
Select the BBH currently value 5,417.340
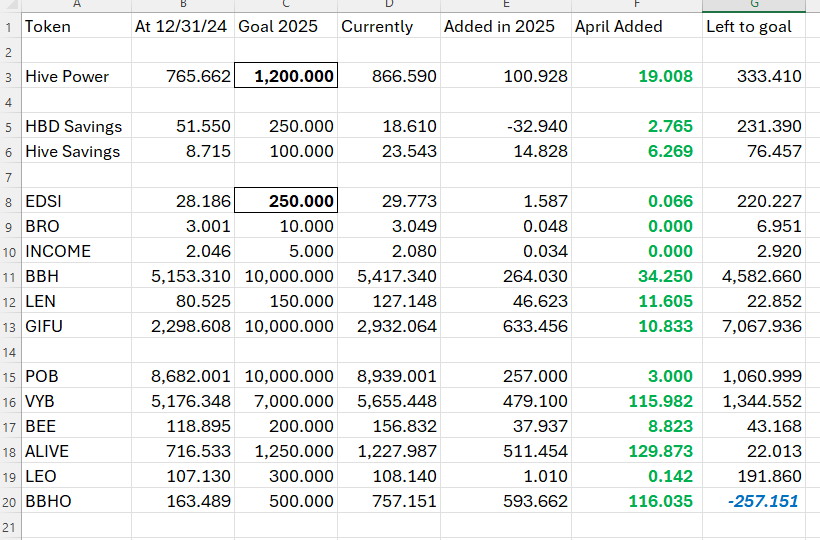389,276
